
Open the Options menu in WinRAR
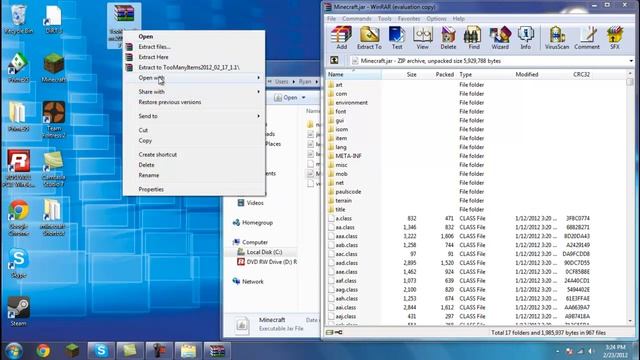click(436, 19)
